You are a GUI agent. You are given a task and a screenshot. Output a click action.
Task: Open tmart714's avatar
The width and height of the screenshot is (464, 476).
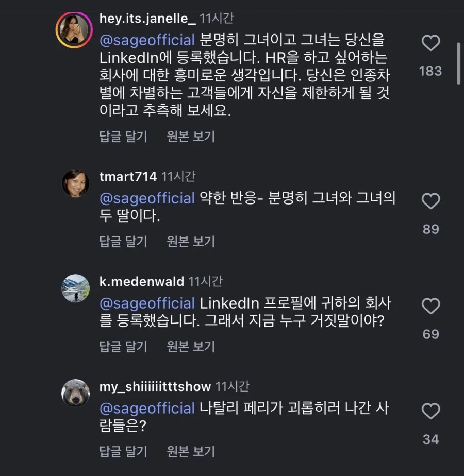(76, 183)
